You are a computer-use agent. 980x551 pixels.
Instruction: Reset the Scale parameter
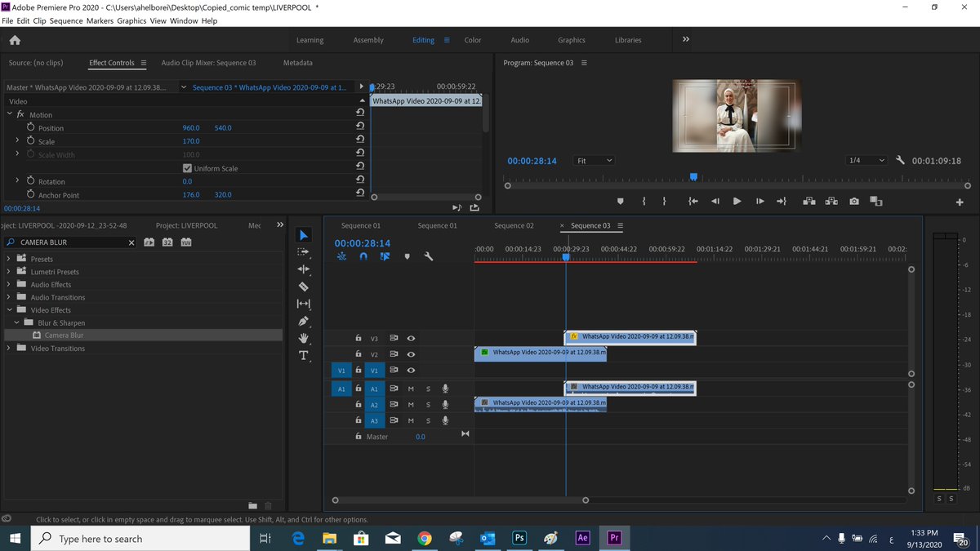pyautogui.click(x=360, y=141)
